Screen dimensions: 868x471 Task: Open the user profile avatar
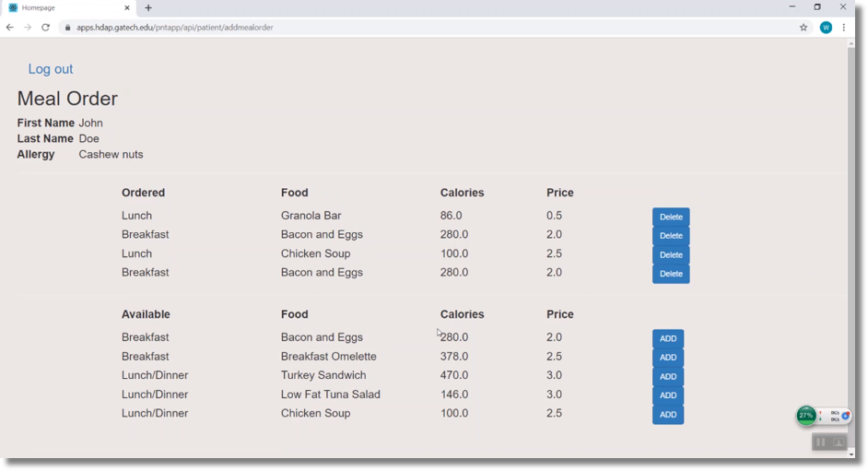click(826, 28)
